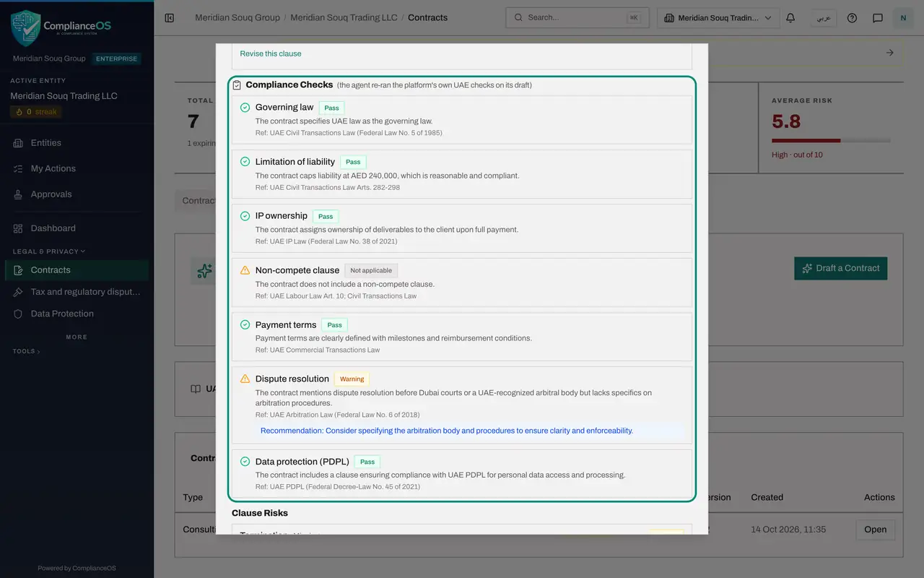This screenshot has height=578, width=924.
Task: Click the Revise this clause link
Action: (x=271, y=53)
